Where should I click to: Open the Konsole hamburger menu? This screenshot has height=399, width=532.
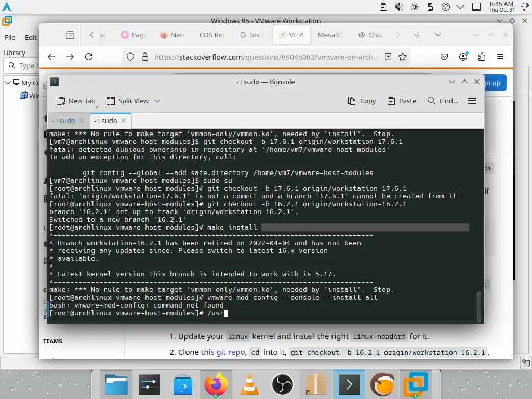[x=472, y=101]
